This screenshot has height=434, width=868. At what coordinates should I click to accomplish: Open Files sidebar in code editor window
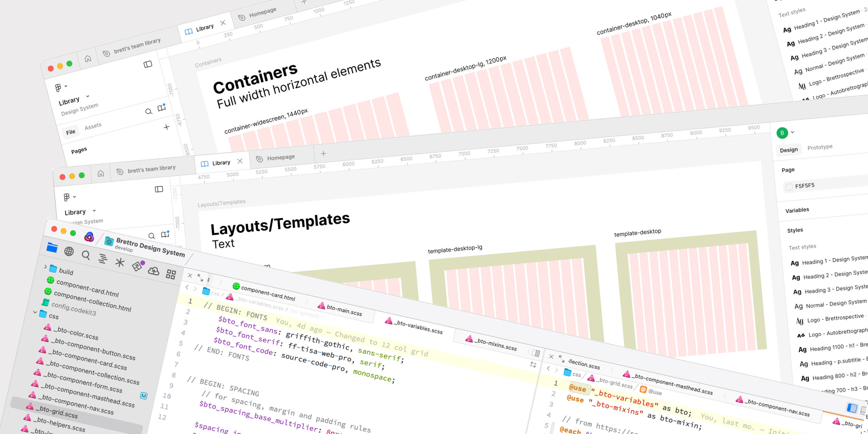point(52,247)
